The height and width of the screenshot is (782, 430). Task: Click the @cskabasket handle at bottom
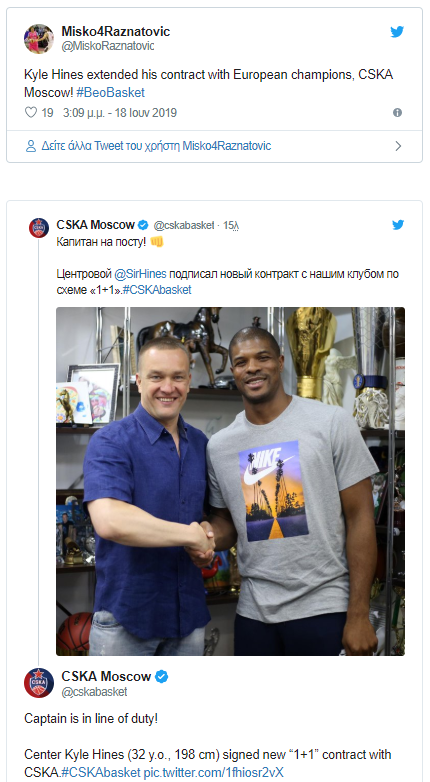[x=94, y=692]
